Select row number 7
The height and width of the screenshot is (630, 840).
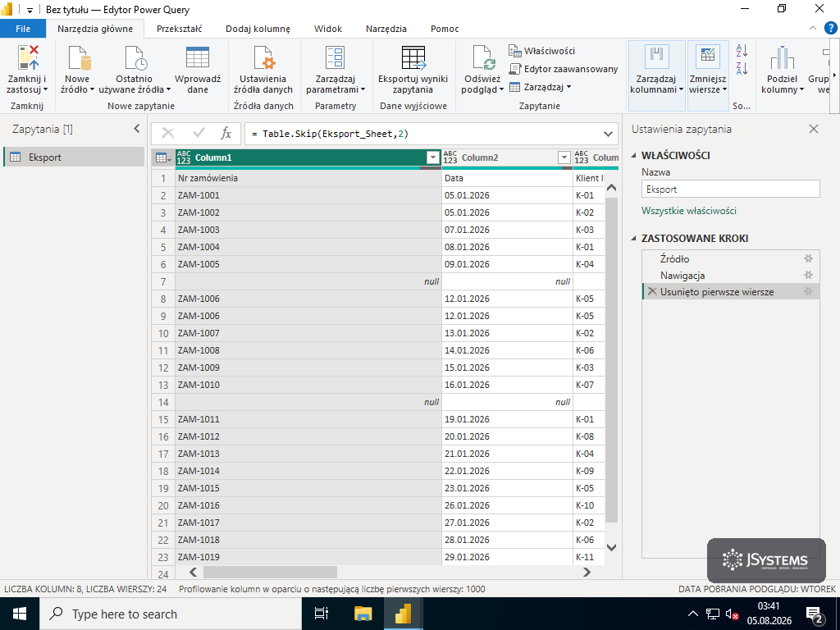pyautogui.click(x=163, y=282)
